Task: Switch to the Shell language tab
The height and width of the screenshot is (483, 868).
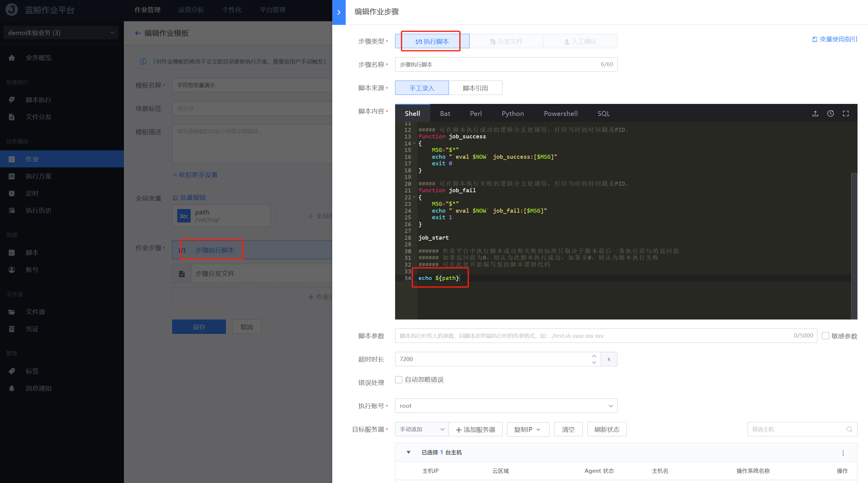Action: pyautogui.click(x=412, y=113)
